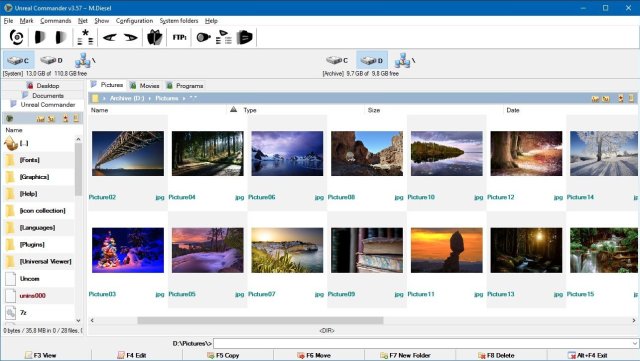Open the command line history dropdown
Viewport: 640px width, 361px height.
(x=634, y=343)
